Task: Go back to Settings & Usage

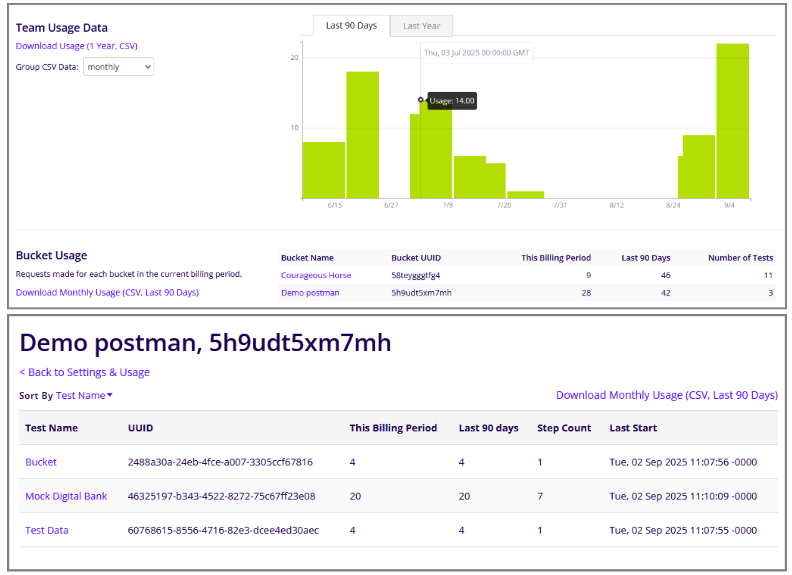Action: (x=85, y=372)
